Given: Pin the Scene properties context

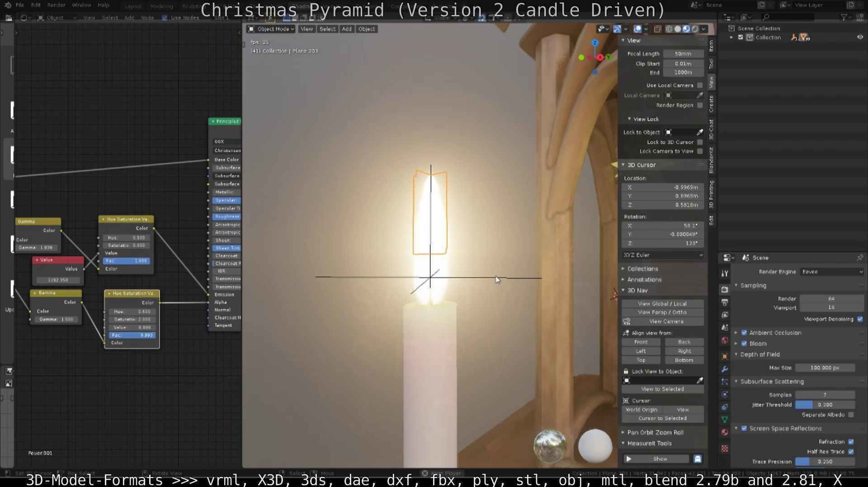Looking at the screenshot, I should 859,258.
